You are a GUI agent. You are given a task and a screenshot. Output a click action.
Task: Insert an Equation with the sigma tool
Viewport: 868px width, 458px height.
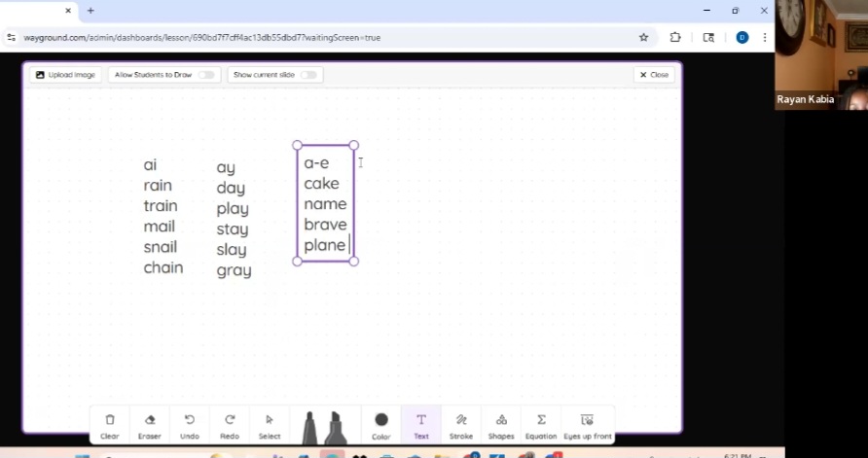tap(541, 426)
